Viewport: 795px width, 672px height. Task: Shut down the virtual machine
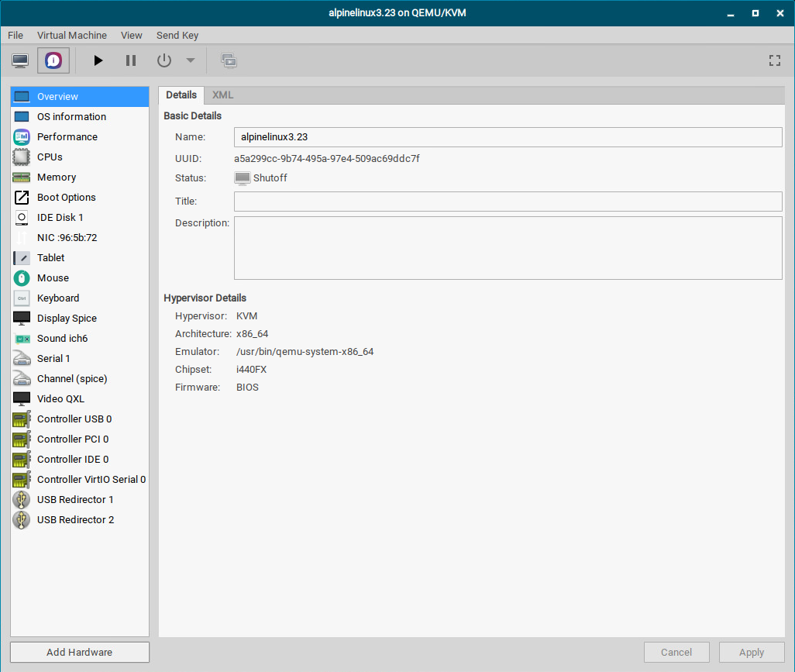tap(163, 61)
